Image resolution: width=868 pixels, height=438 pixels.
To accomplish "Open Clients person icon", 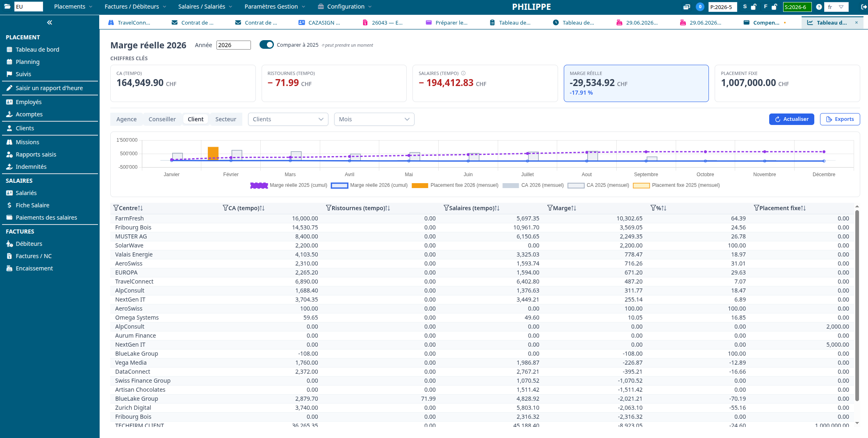I will pos(9,128).
